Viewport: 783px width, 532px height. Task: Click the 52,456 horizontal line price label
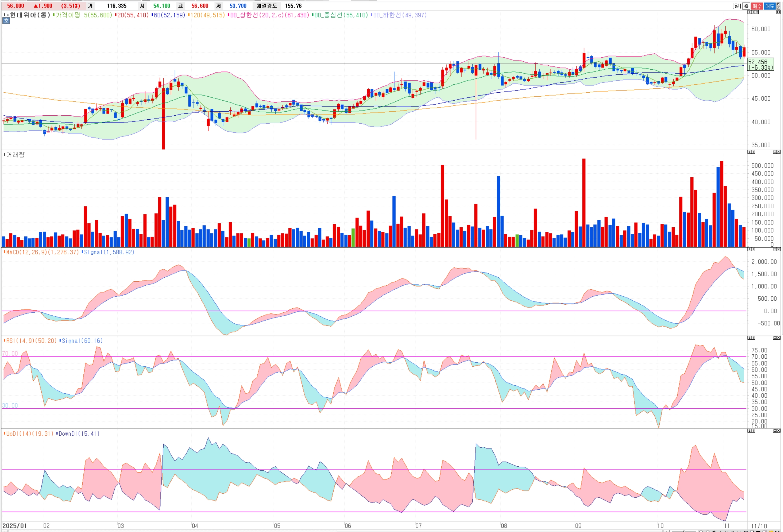760,64
